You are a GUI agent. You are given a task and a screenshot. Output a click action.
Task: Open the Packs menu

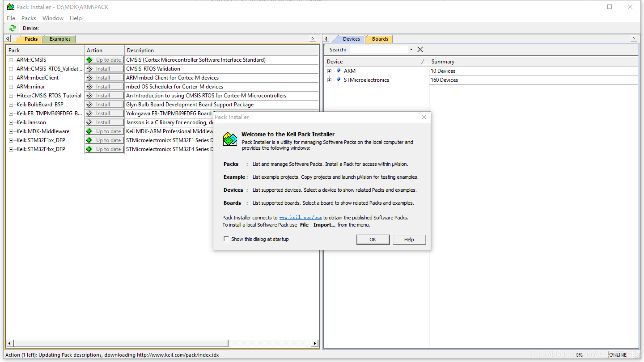[29, 18]
